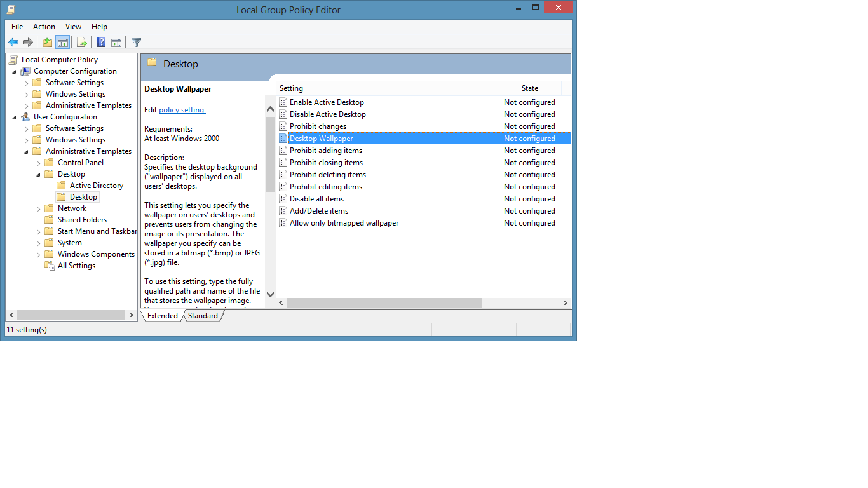Viewport: 868px width, 488px height.
Task: Expand the Control Panel folder
Action: 39,163
